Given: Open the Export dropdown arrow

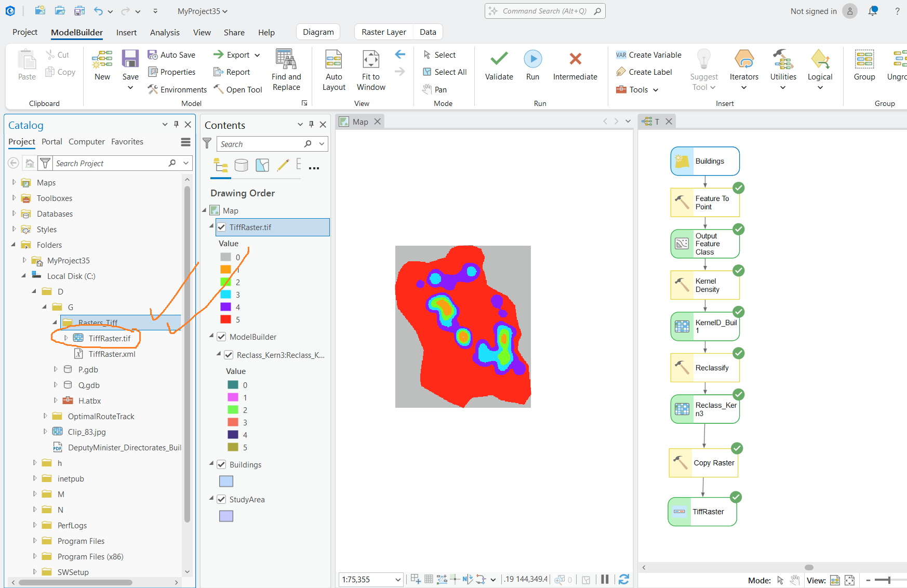Looking at the screenshot, I should tap(257, 55).
